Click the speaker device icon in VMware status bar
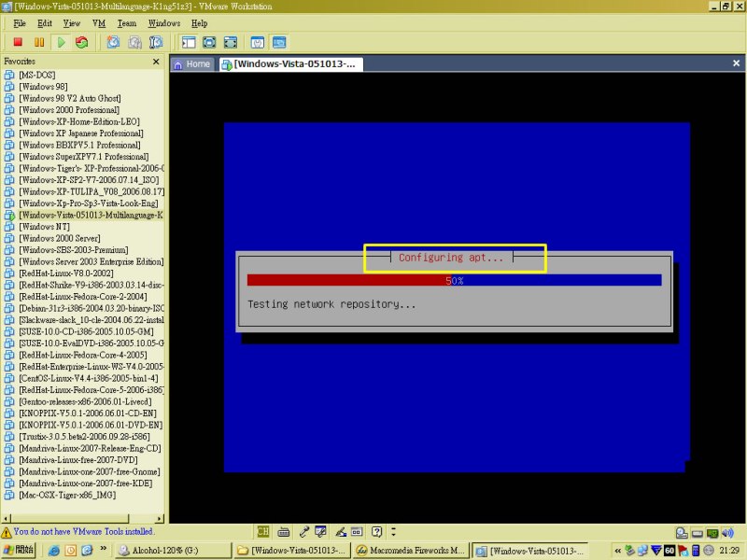747x560 pixels. (727, 533)
